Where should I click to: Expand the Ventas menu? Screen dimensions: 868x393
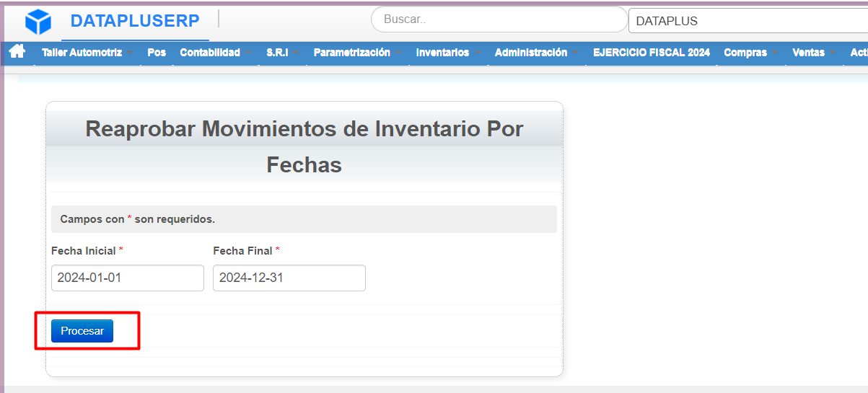coord(813,53)
